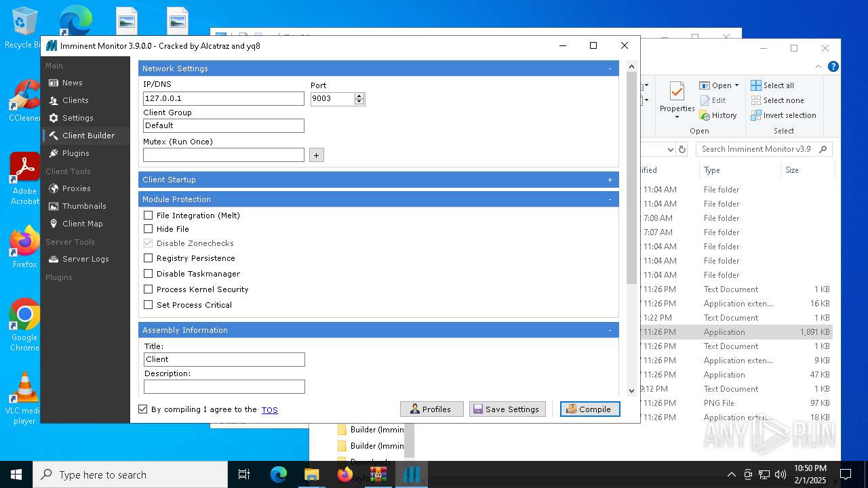Open the Google Chrome desktop shortcut
The height and width of the screenshot is (488, 868).
[24, 325]
